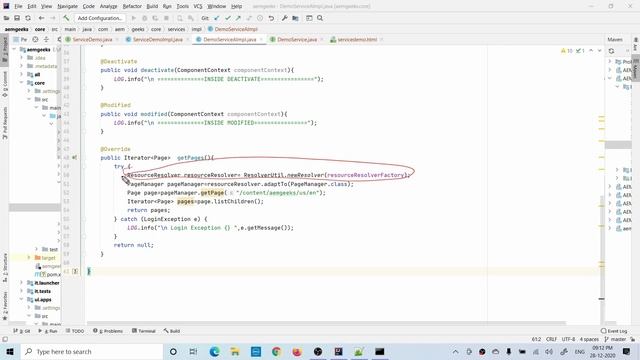This screenshot has width=640, height=360.
Task: Click Select Opened File target icon in Project panel
Action: click(35, 40)
